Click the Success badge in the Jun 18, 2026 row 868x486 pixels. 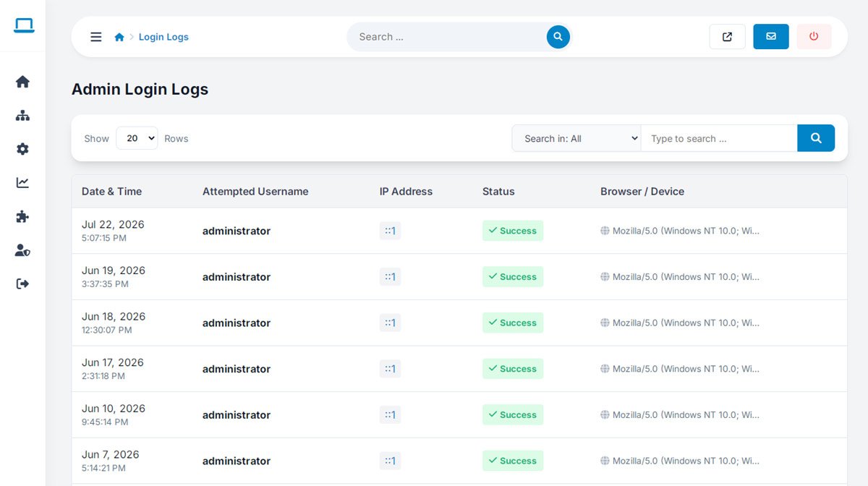point(513,323)
